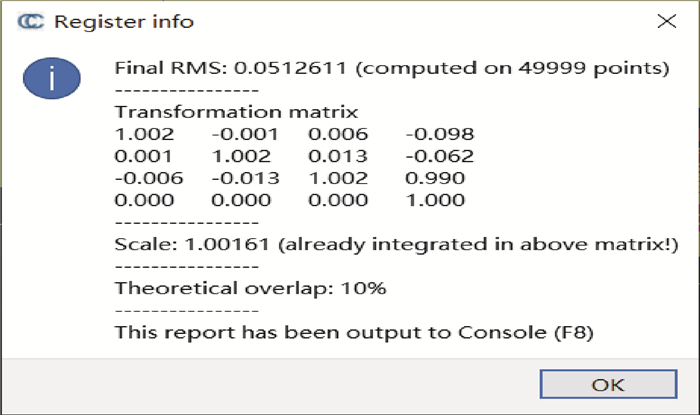This screenshot has height=415, width=700.
Task: Close the Register info dialog
Action: coord(664,21)
